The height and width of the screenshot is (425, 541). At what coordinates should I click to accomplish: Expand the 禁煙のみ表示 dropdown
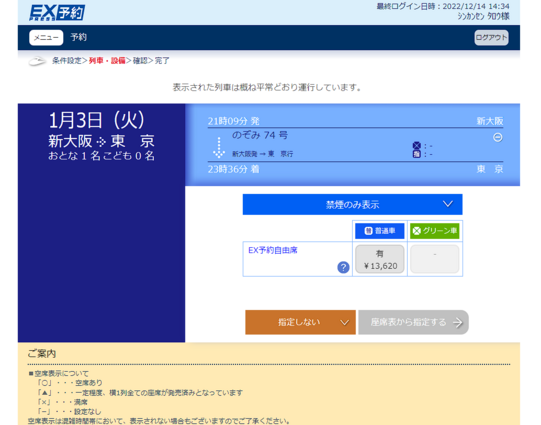[x=352, y=205]
